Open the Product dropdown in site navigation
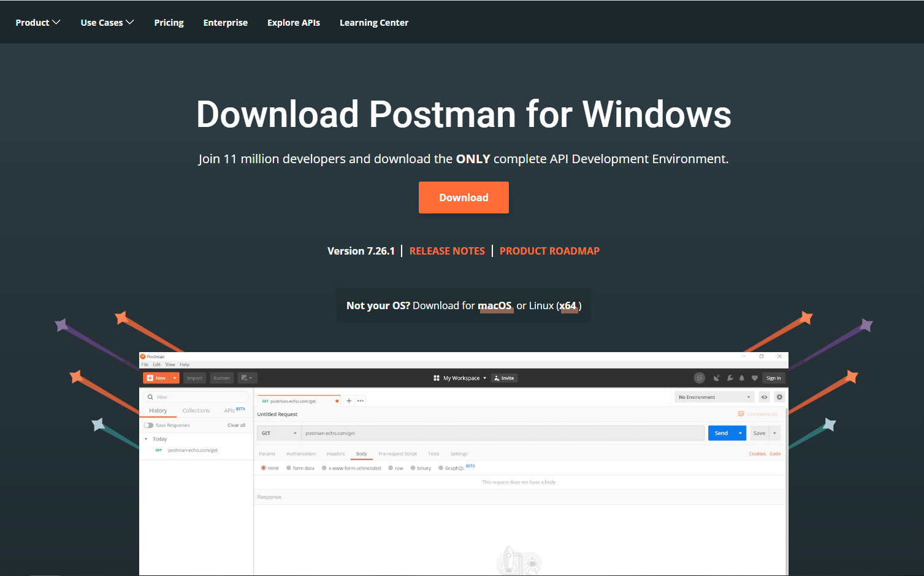The height and width of the screenshot is (576, 924). 38,23
